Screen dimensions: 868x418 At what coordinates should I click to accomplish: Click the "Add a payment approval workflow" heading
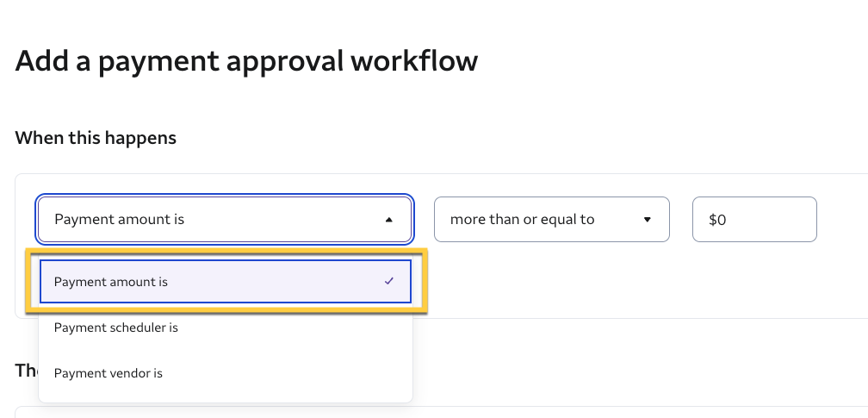click(x=246, y=61)
